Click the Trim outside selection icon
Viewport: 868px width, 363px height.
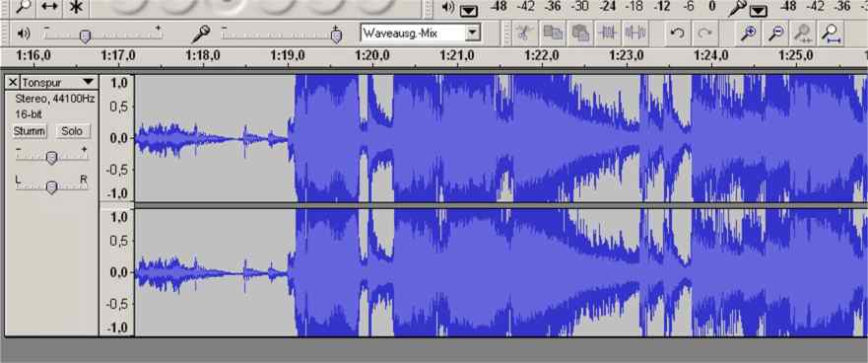pyautogui.click(x=608, y=34)
